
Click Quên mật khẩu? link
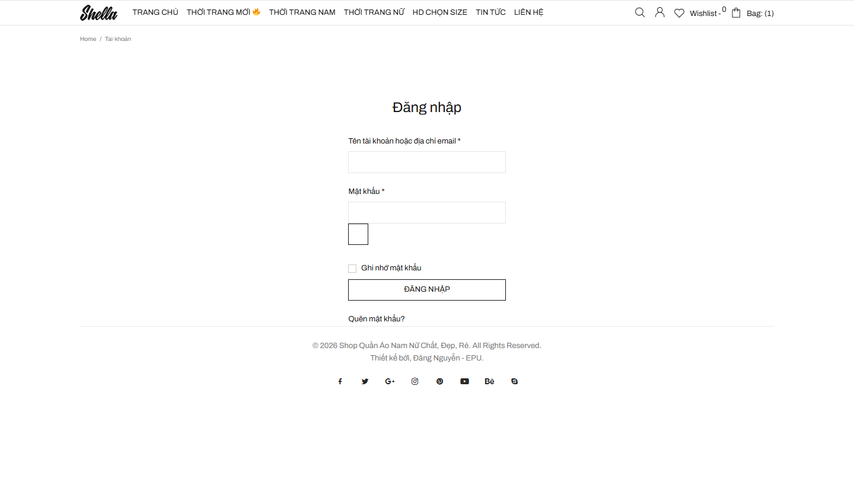[377, 319]
